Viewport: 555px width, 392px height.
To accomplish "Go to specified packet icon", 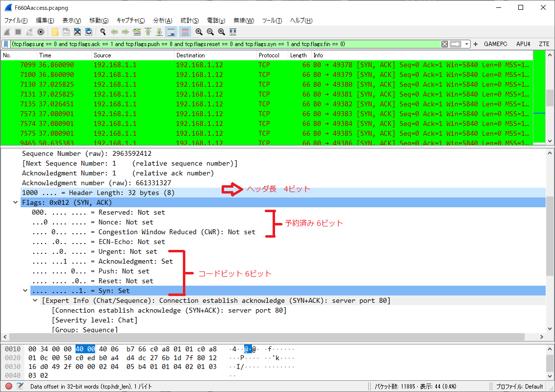I will click(x=137, y=32).
